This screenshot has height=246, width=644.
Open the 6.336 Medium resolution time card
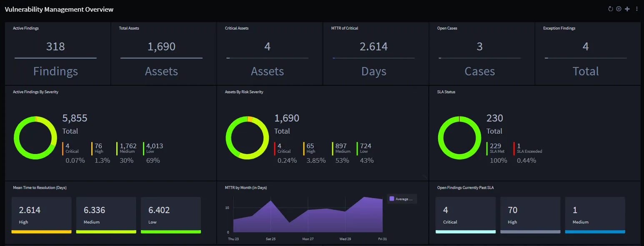coord(106,215)
